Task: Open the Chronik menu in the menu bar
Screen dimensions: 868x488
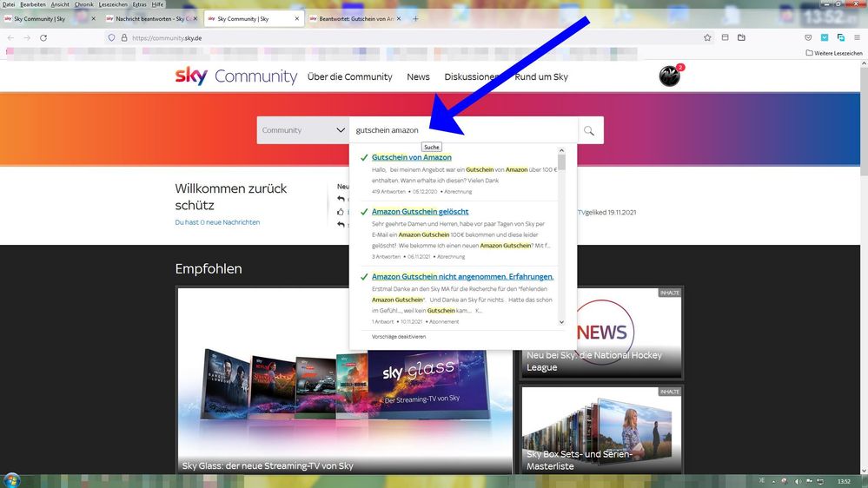Action: [x=83, y=4]
